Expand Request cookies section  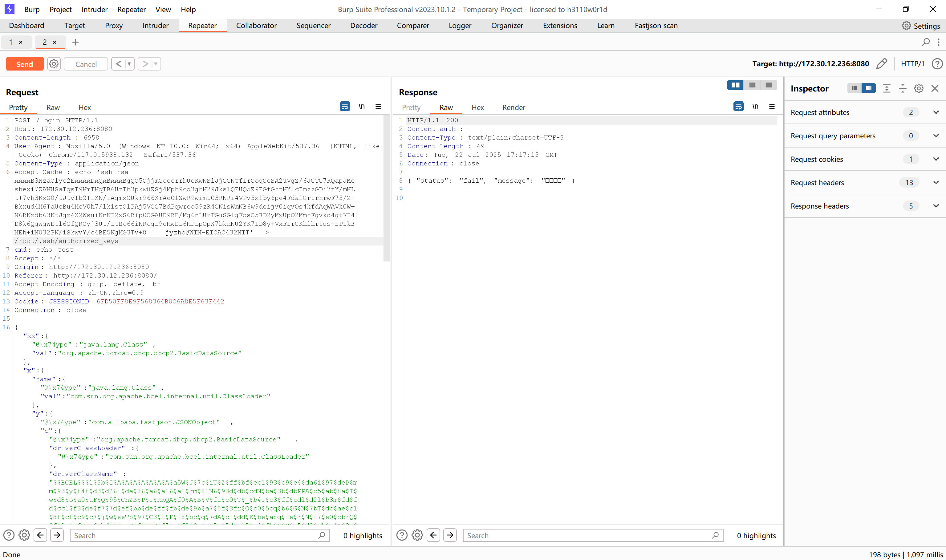pos(936,159)
